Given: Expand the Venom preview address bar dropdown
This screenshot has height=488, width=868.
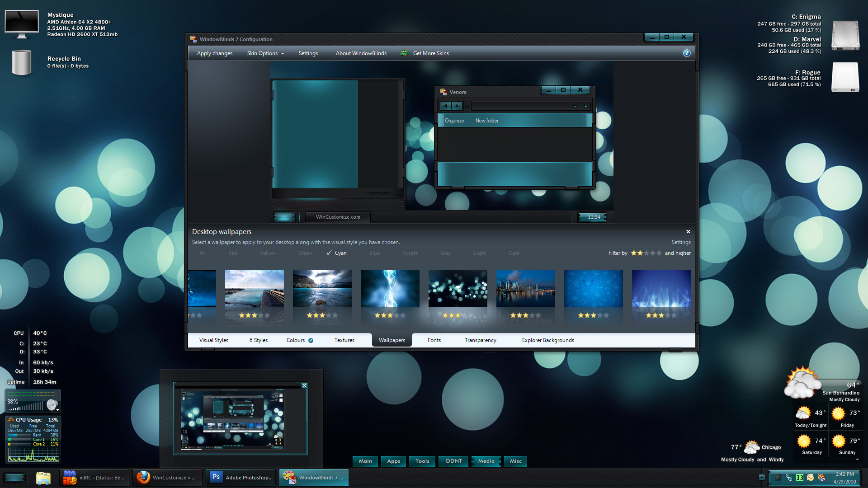Looking at the screenshot, I should pos(575,107).
